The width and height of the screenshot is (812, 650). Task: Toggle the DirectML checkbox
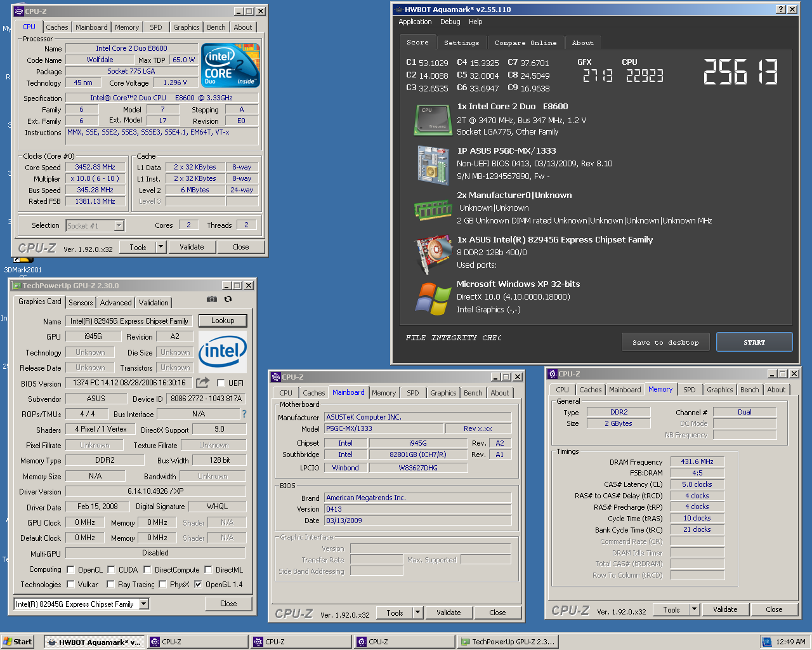(208, 569)
